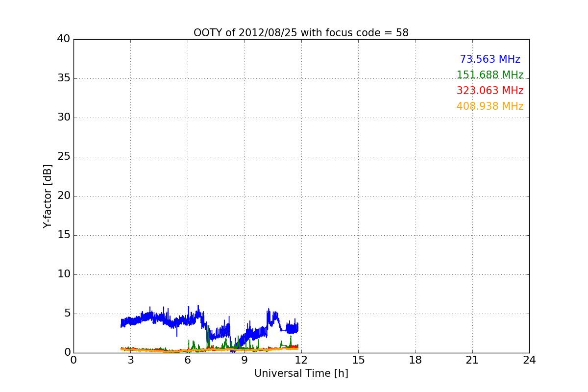Viewport: 588px width, 392px height.
Task: Click the y-axis tick label 35
Action: pyautogui.click(x=64, y=78)
